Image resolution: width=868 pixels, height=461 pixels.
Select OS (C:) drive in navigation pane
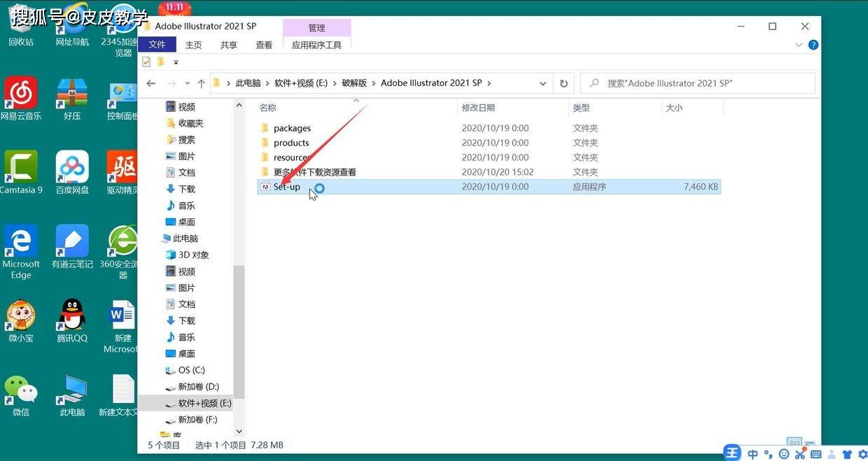point(191,370)
